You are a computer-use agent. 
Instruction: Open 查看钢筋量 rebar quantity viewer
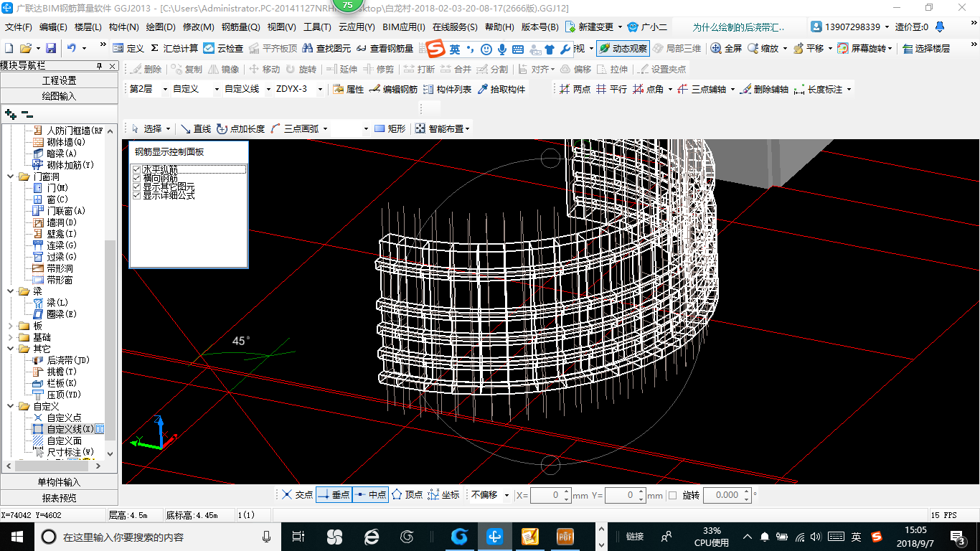[385, 48]
